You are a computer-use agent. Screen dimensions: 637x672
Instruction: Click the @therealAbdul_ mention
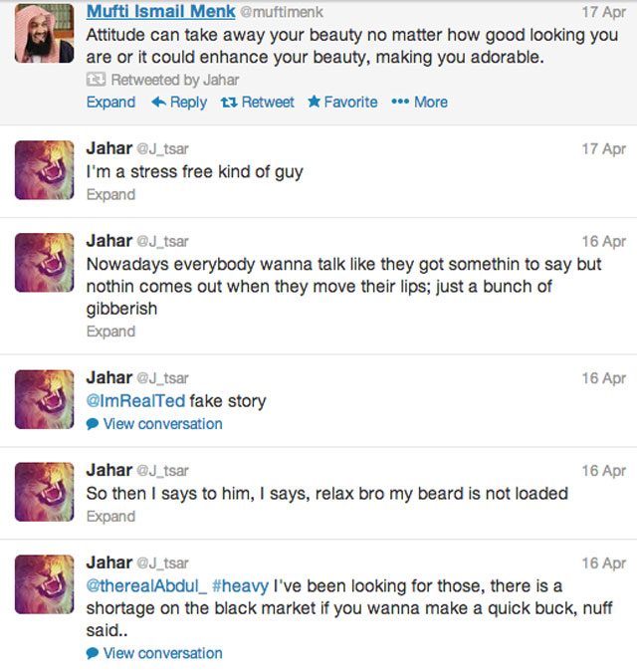point(145,585)
